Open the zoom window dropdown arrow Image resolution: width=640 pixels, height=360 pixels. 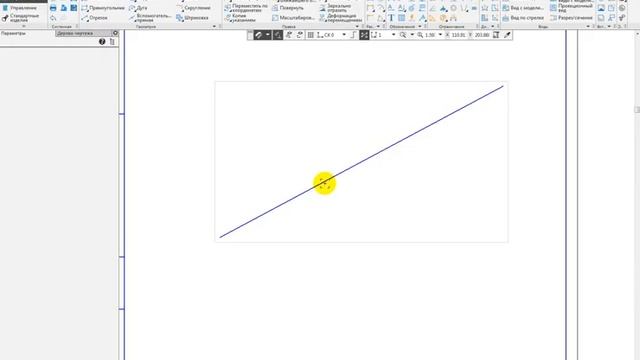click(x=411, y=35)
